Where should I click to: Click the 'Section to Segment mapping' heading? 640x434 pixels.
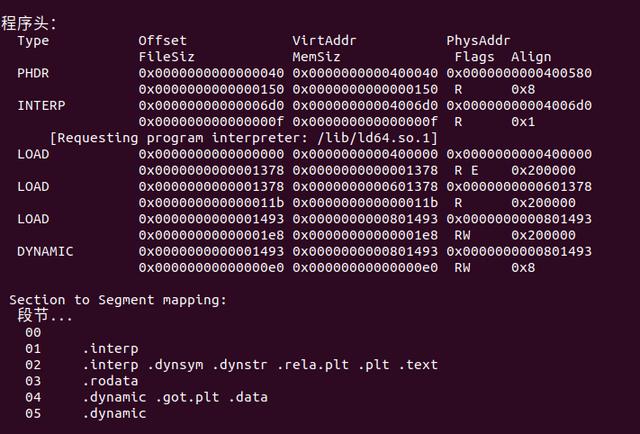coord(118,300)
